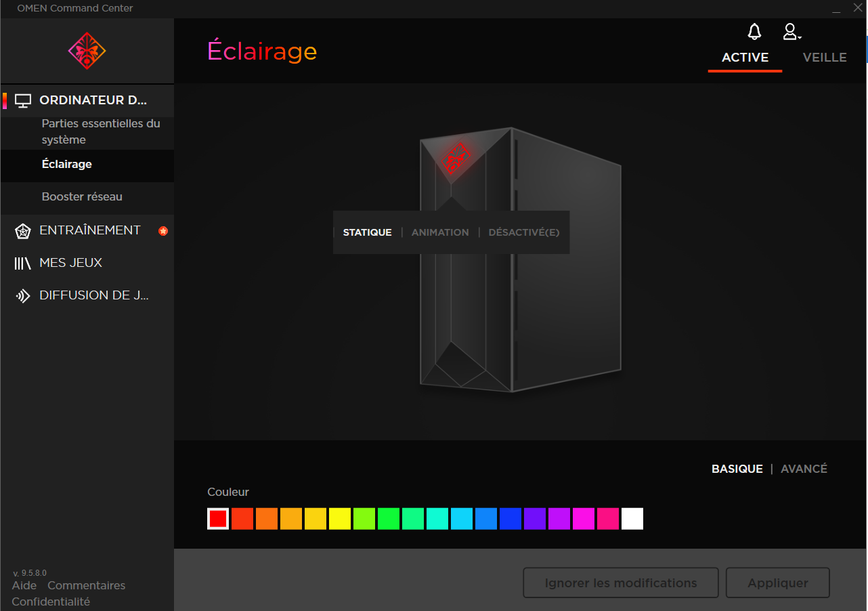
Task: Choose AVANCÉ color mode
Action: coord(804,469)
